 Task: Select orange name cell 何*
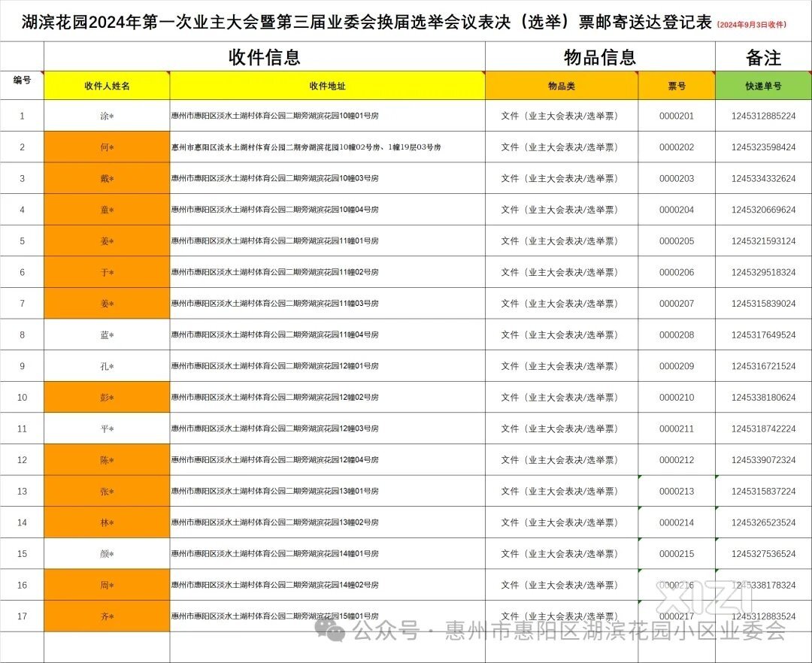(108, 147)
